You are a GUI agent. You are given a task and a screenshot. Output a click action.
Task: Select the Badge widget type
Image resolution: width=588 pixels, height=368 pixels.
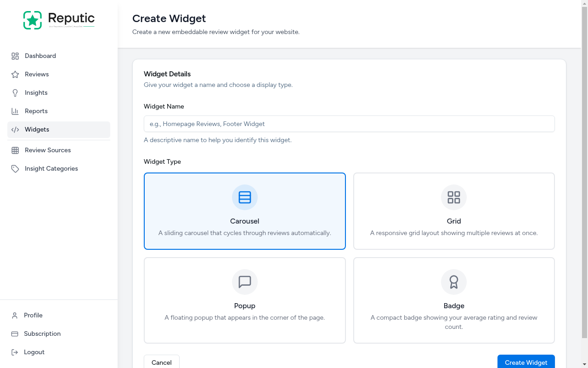[454, 300]
